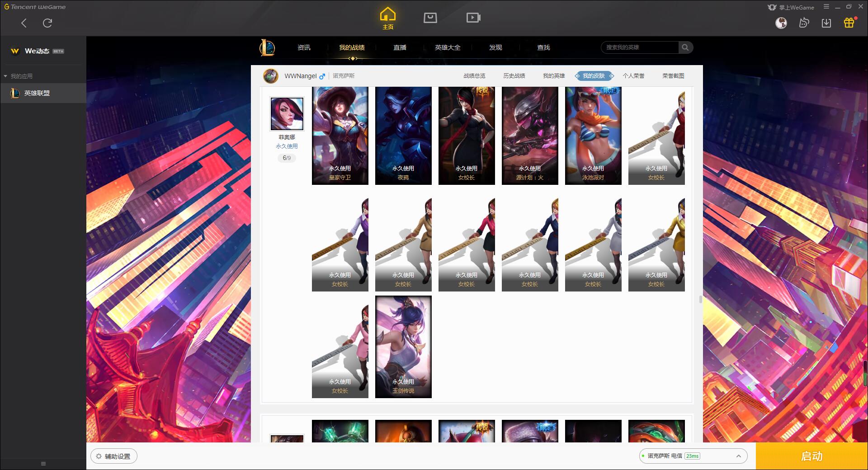Click the 菲奥娜 champion portrait
Image resolution: width=868 pixels, height=470 pixels.
(287, 113)
